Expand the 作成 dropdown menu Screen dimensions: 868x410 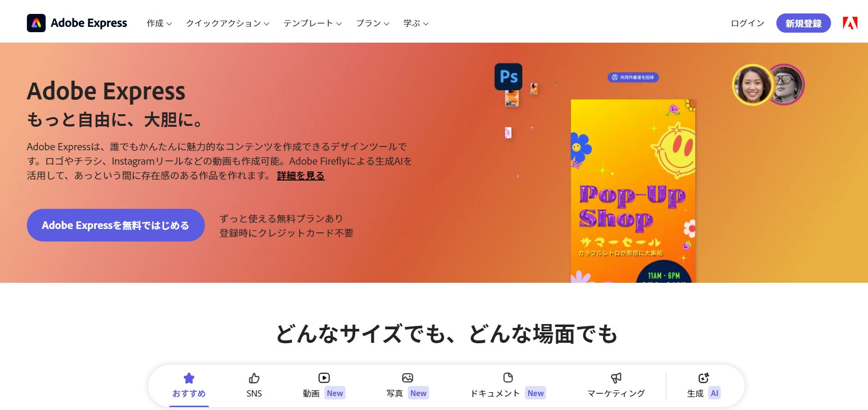click(159, 23)
